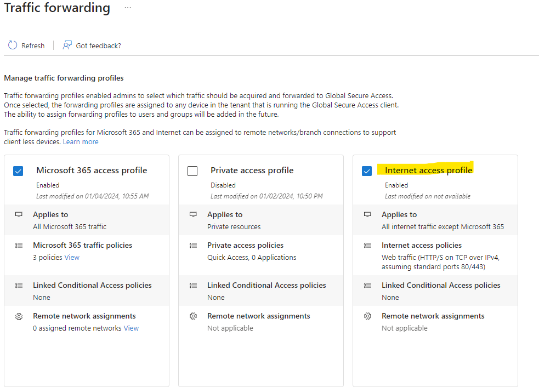Click the Traffic forwarding page heading
Screen dimensions: 539x392
(57, 8)
